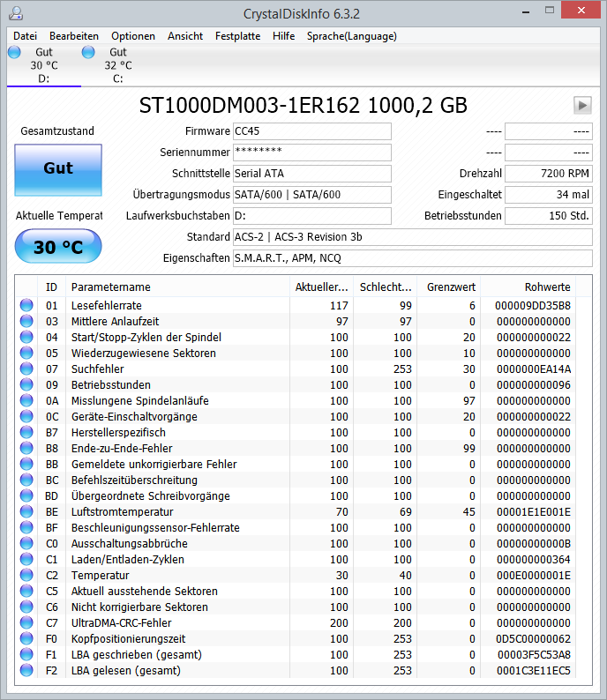
Task: Click the Eingeschaltet field 34 mal
Action: tap(549, 195)
